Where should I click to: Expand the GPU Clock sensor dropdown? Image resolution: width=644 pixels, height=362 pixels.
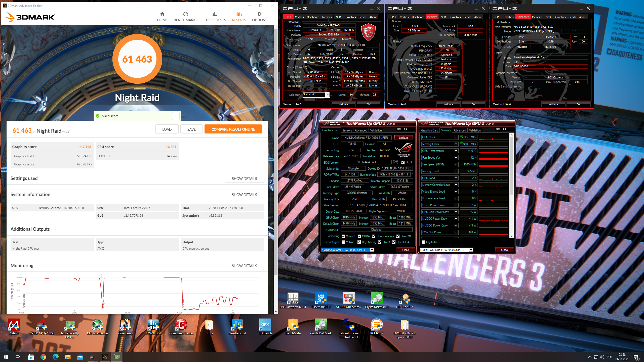click(x=456, y=137)
